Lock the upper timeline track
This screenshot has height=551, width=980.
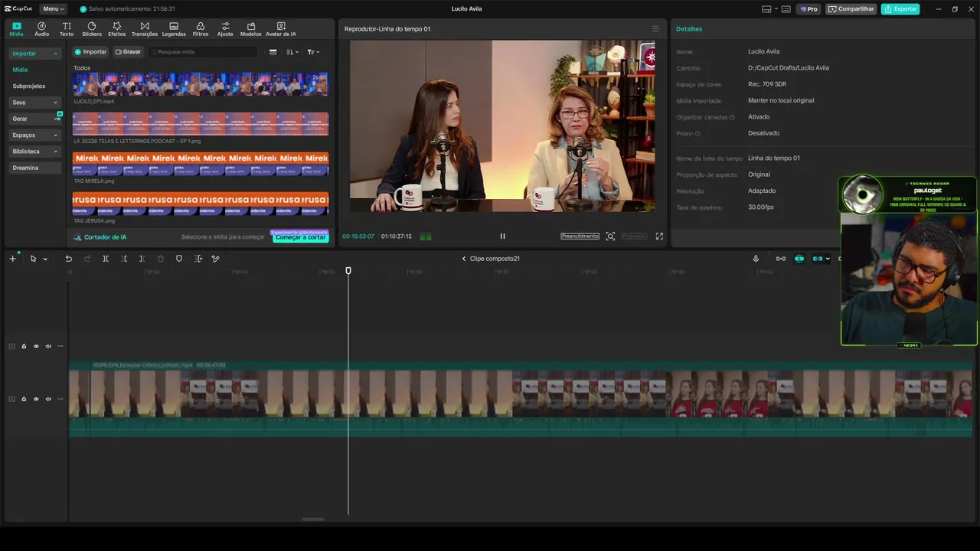[24, 346]
